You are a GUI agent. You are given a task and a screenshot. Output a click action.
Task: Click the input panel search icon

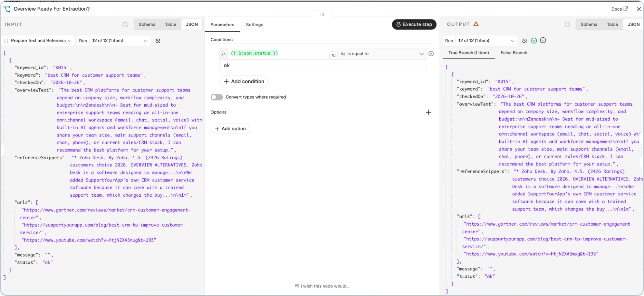tap(125, 25)
